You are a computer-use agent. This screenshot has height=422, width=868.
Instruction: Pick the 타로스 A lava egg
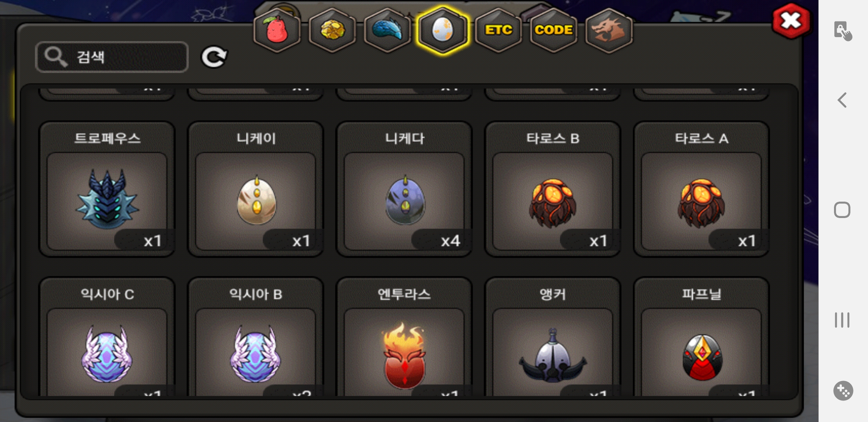(x=701, y=189)
